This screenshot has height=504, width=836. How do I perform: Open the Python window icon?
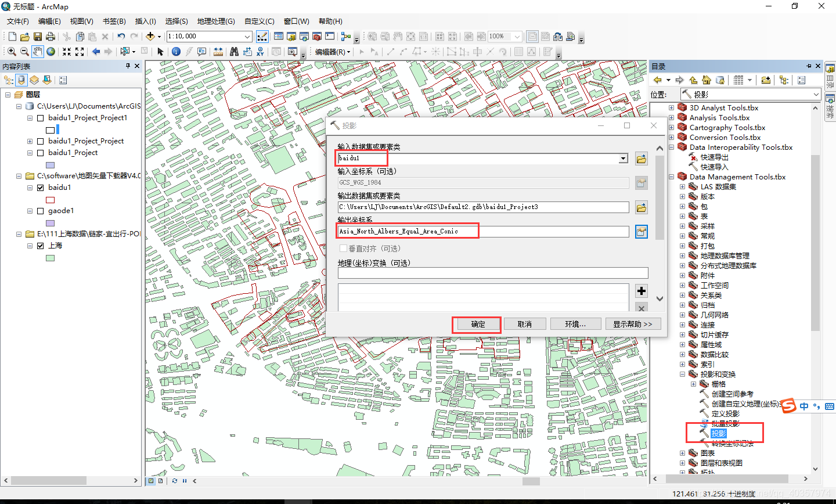330,36
